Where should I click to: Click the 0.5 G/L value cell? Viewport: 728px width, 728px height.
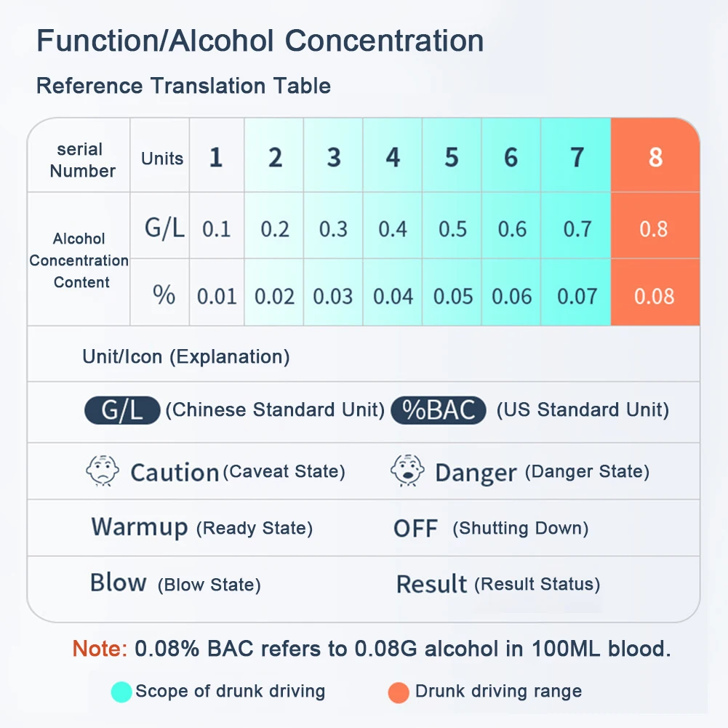click(452, 229)
